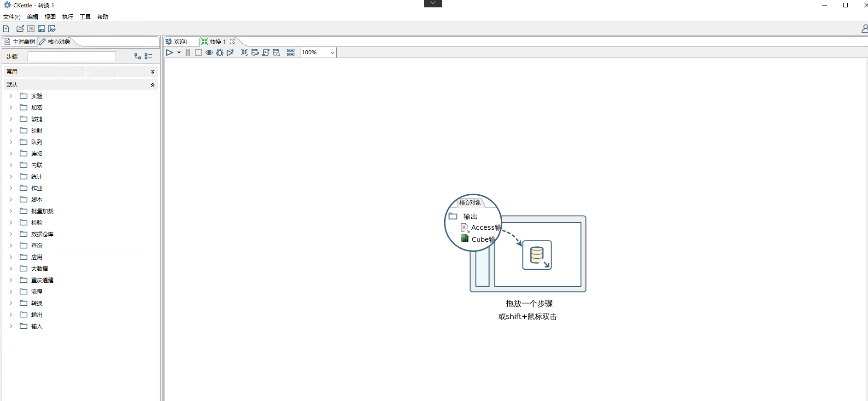Open the 工具 menu
The height and width of the screenshot is (401, 868).
tap(85, 17)
